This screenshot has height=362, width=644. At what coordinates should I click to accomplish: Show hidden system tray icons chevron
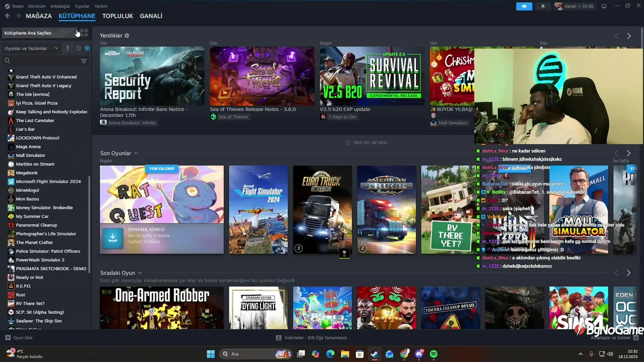pyautogui.click(x=580, y=354)
